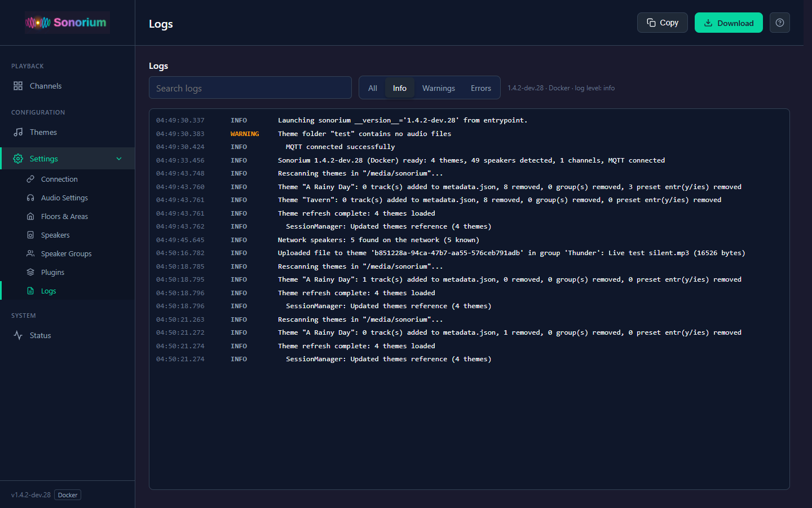The width and height of the screenshot is (812, 508).
Task: Select the "Network speakers: 5 found" log message
Action: [x=378, y=240]
